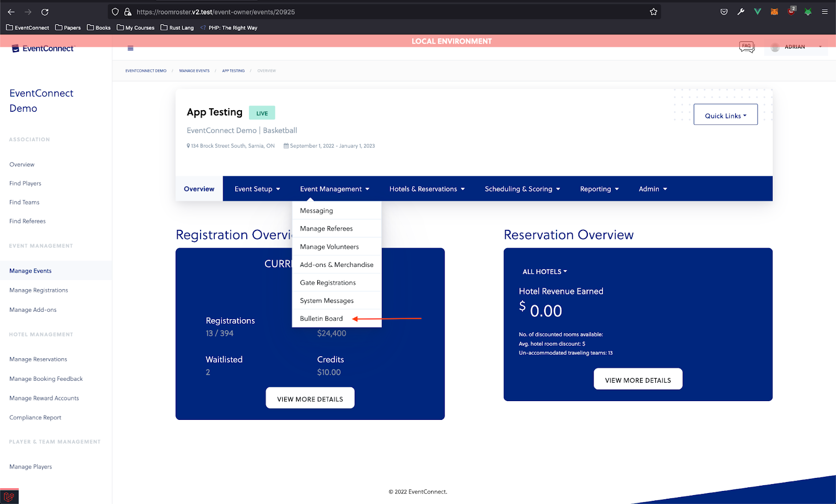Open the APP TESTING breadcrumb
This screenshot has height=504, width=836.
[233, 71]
